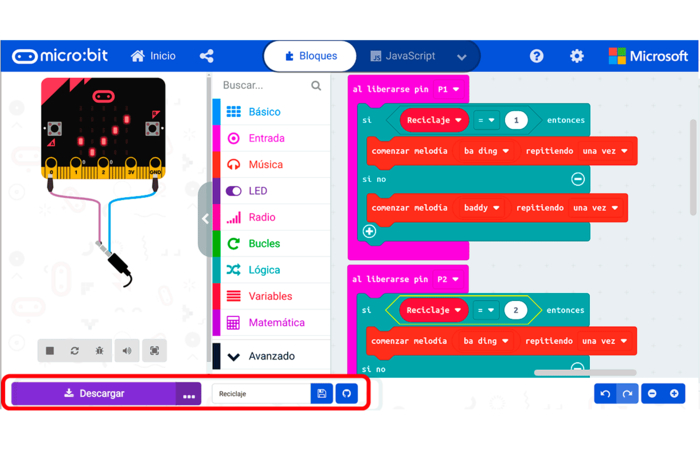Go to Inicio home page
This screenshot has height=450, width=700.
[153, 56]
